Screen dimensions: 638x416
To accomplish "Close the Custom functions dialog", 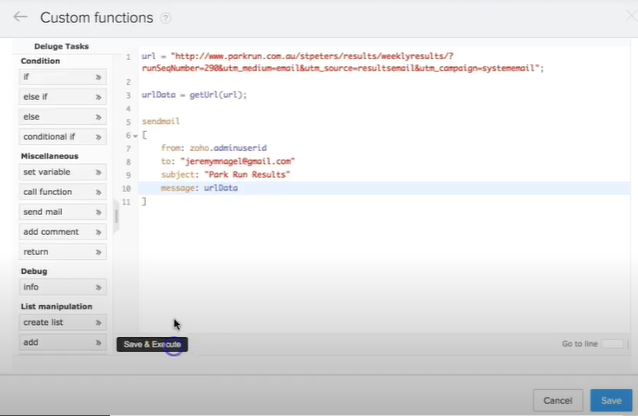I will [x=631, y=16].
